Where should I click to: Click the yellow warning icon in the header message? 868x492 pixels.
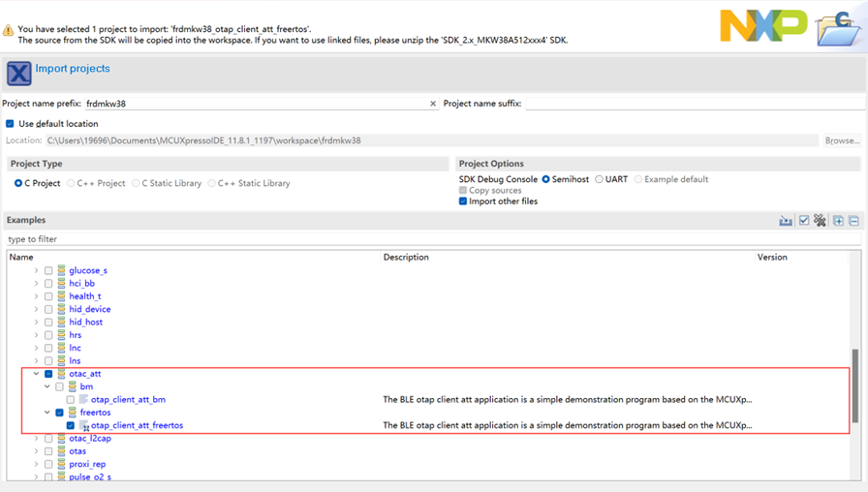(9, 30)
